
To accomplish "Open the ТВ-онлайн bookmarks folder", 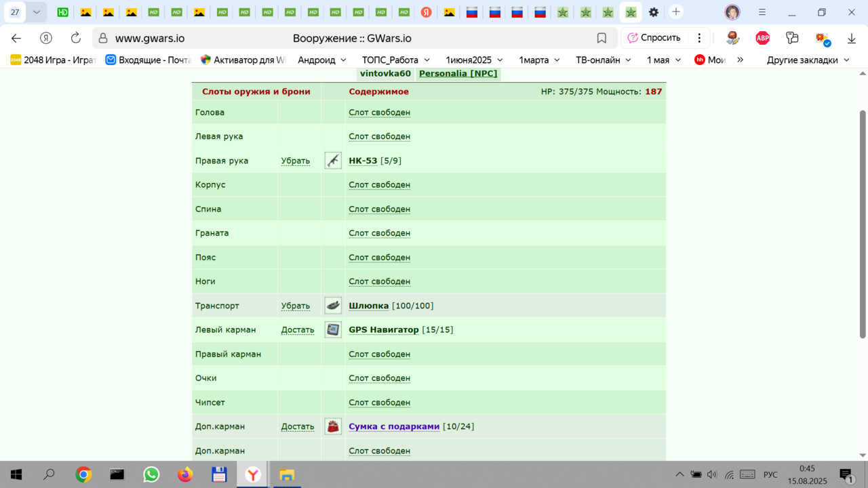I will tap(604, 60).
